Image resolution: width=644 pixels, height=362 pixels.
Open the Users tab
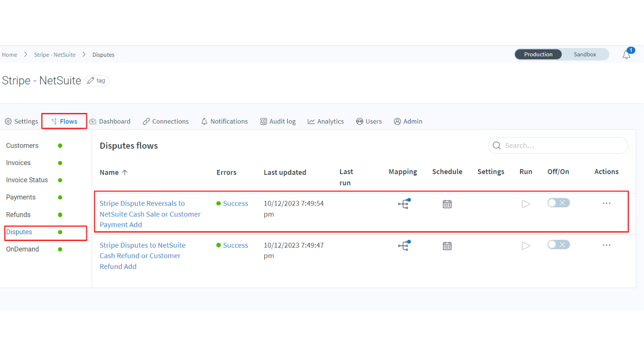coord(369,121)
